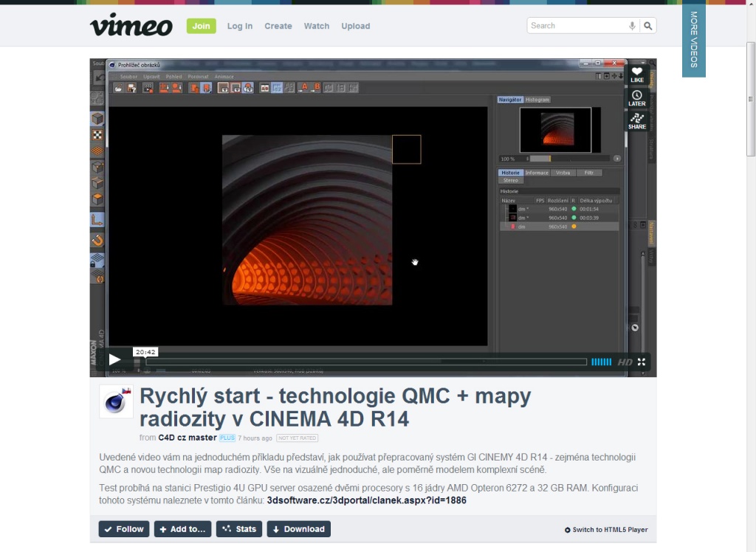Open the Upload menu item
Screen dimensions: 756x552
pos(356,26)
